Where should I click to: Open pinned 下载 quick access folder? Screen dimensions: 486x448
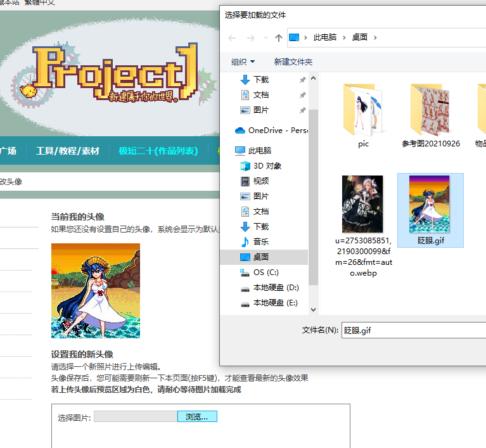tap(261, 80)
